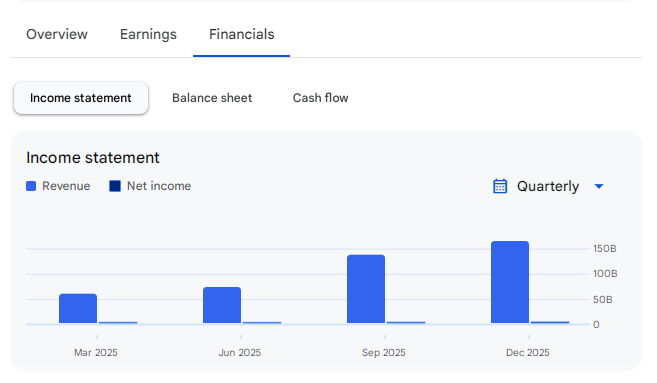Show the Balance sheet view
657x383 pixels.
pos(212,98)
